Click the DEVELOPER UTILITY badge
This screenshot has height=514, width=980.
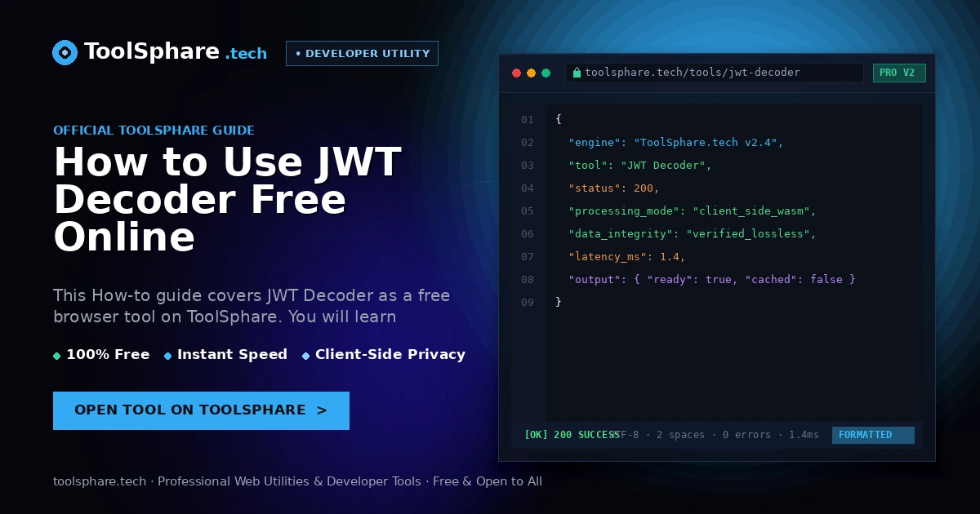(x=362, y=53)
